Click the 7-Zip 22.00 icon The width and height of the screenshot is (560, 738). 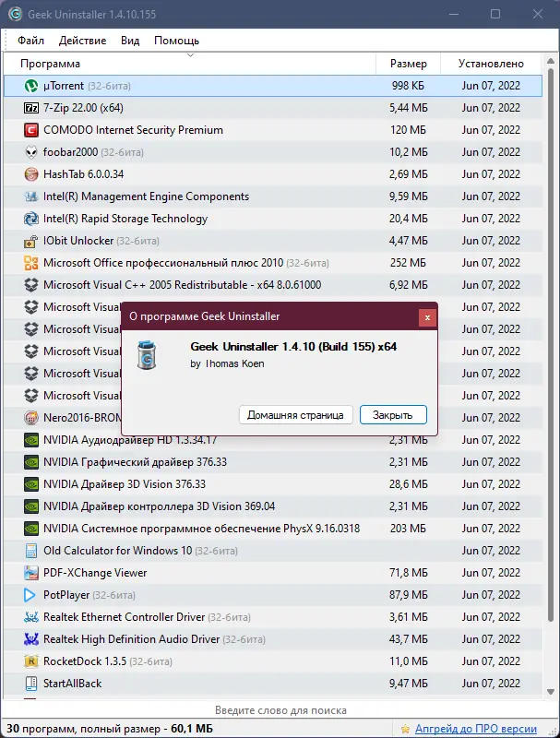pyautogui.click(x=31, y=108)
